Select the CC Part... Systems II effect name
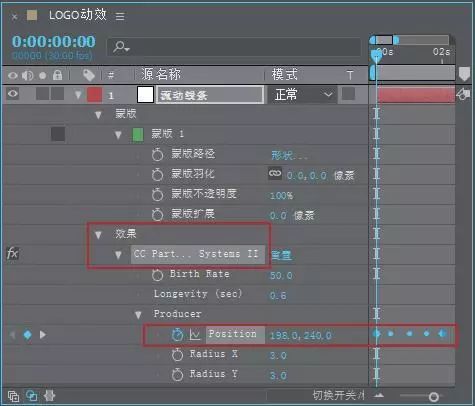 (198, 254)
